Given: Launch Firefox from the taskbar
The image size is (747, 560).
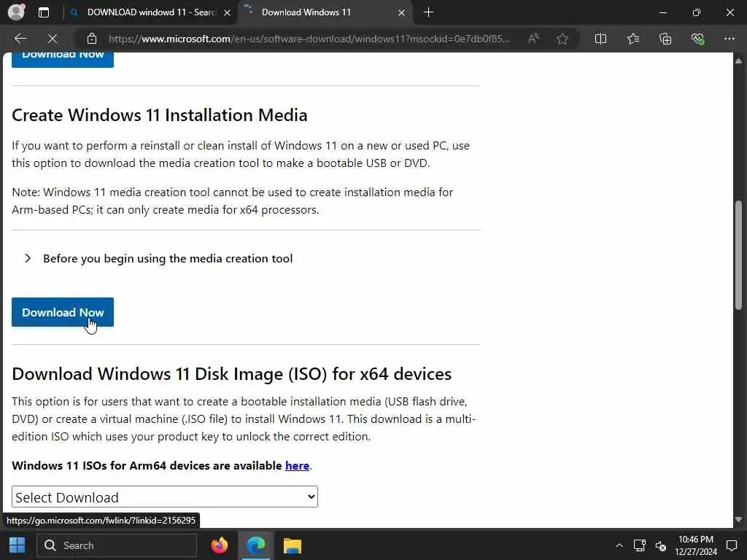Looking at the screenshot, I should [x=219, y=545].
